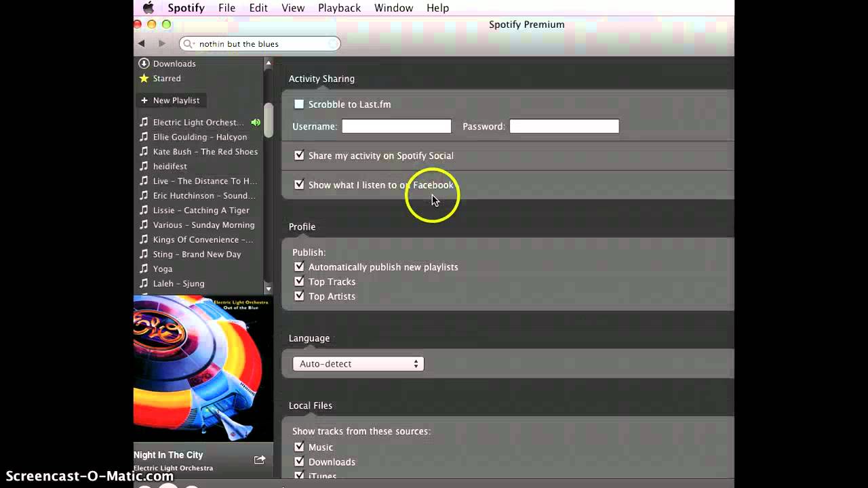Toggle Top Artists publishing

coord(299,296)
